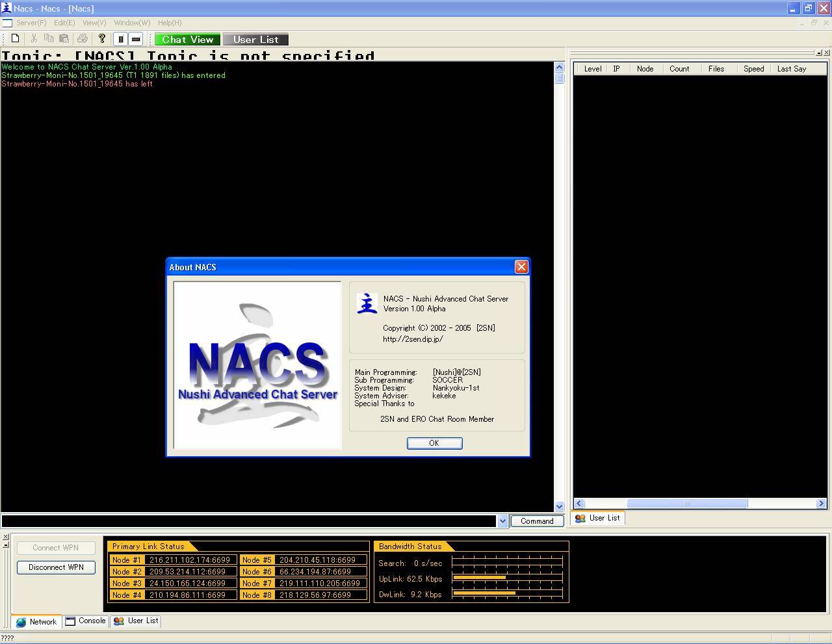Open the command input dropdown arrow
832x644 pixels.
coord(502,521)
